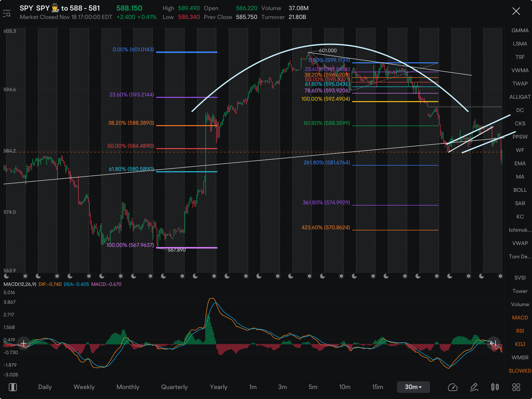Enable the Ichimoku indicator
This screenshot has height=399, width=532.
coord(520,230)
